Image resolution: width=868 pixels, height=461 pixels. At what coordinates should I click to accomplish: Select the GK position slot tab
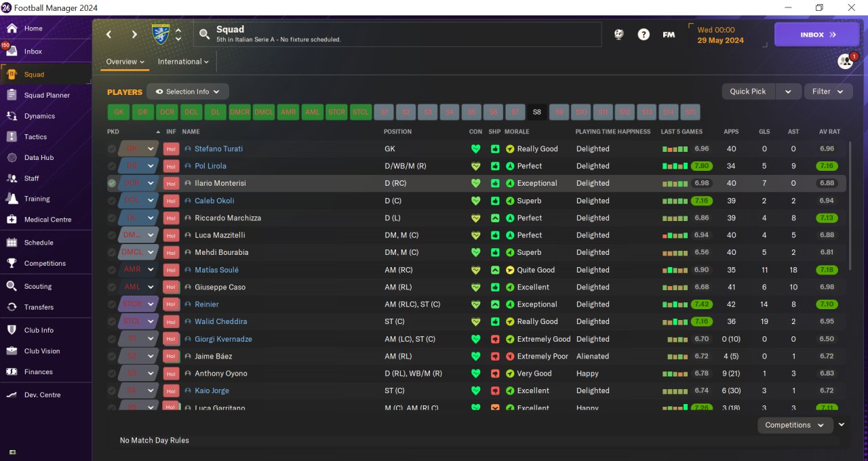tap(119, 113)
